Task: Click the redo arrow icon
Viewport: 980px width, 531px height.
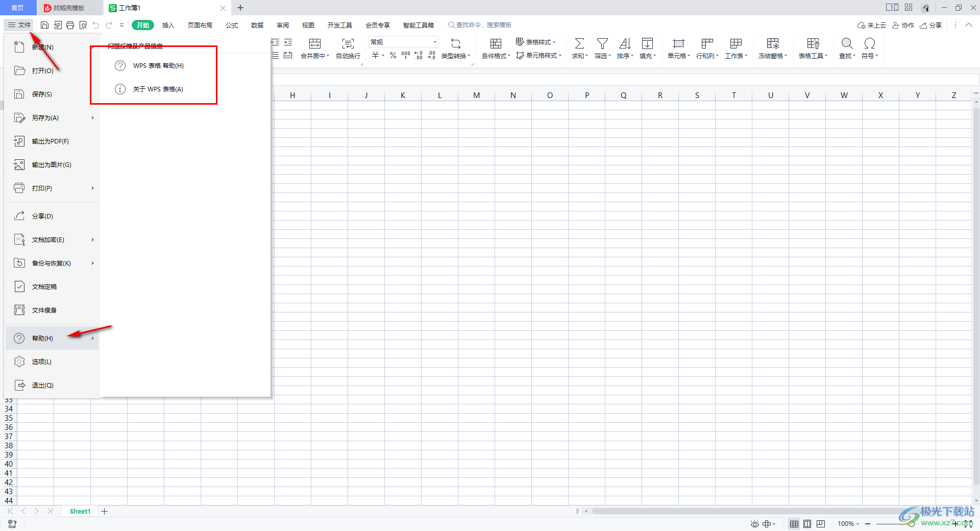Action: click(109, 25)
